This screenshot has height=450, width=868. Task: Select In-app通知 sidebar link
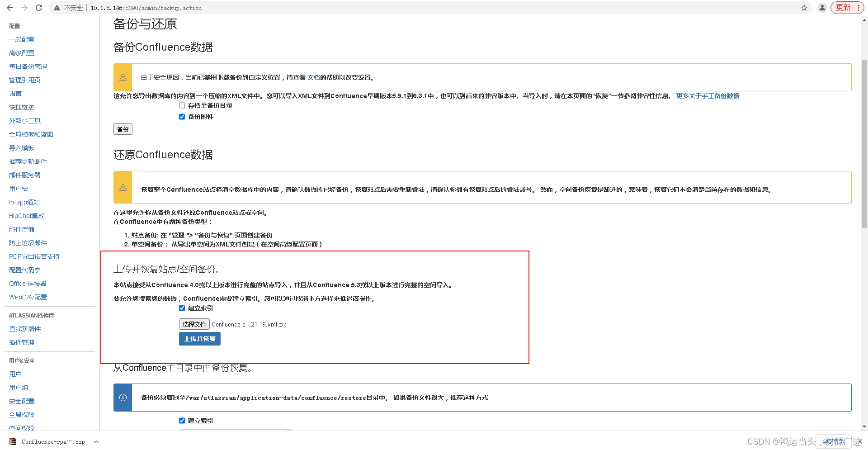point(24,202)
